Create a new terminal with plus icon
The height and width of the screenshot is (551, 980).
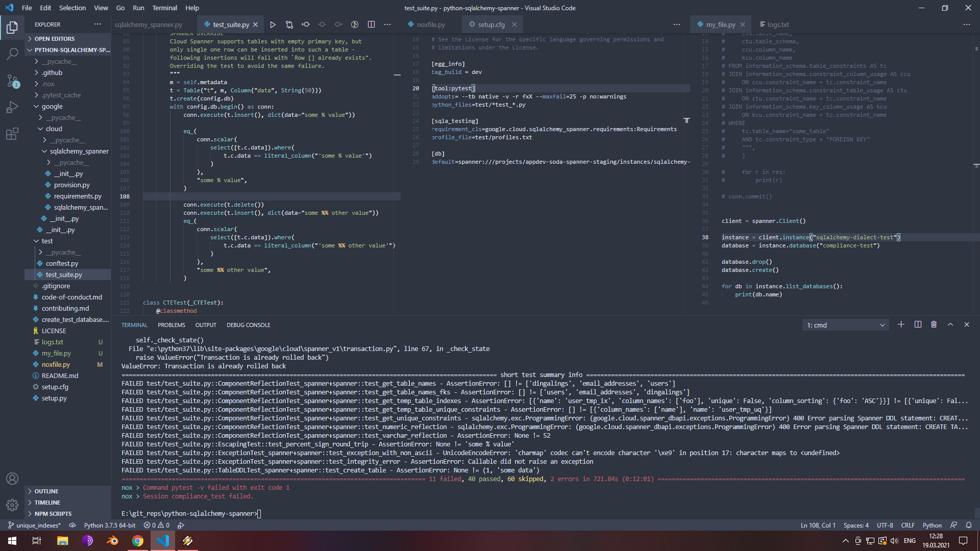901,324
